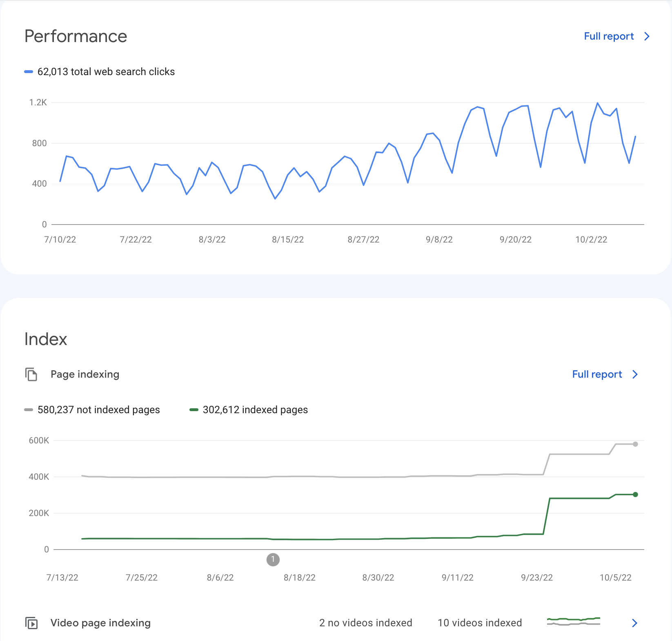Select the Video page indexing label

click(100, 623)
